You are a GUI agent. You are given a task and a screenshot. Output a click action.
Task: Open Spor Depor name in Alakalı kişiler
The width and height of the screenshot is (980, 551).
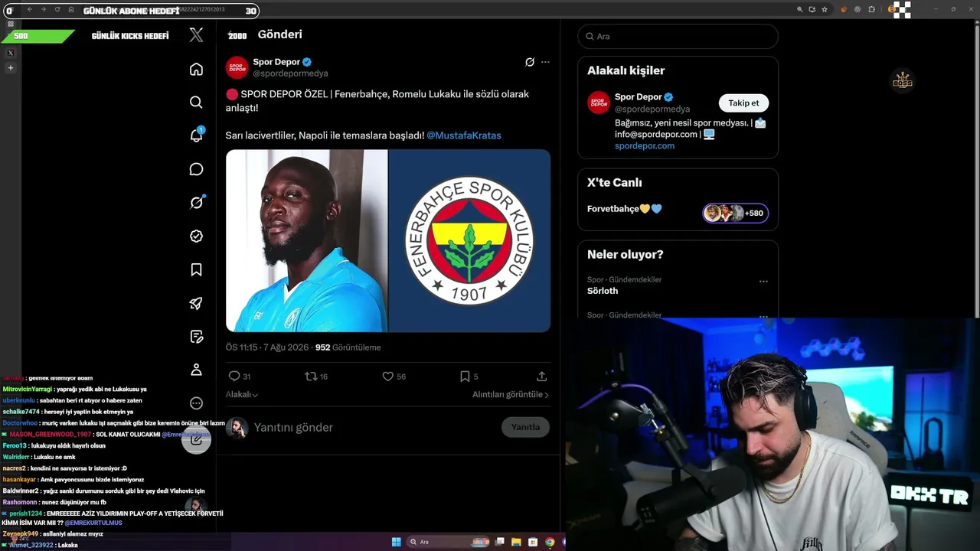638,97
